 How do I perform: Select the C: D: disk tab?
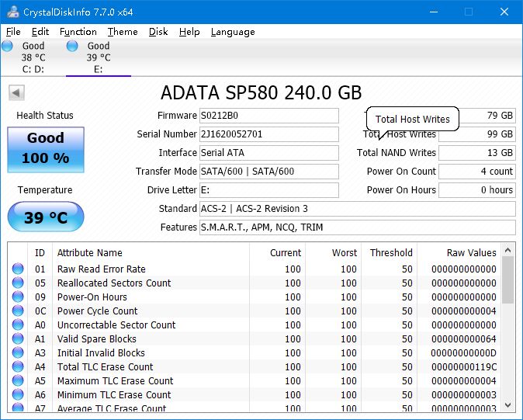coord(33,57)
